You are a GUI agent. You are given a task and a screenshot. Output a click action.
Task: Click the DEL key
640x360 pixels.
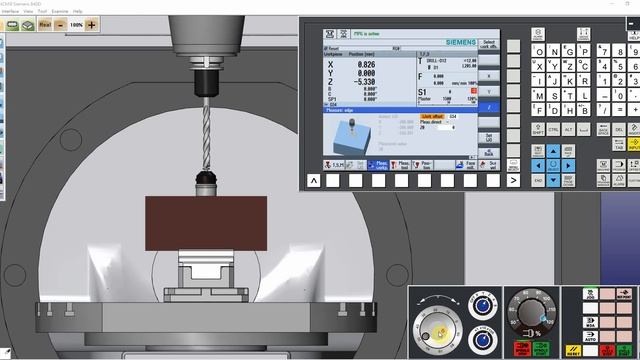tap(618, 130)
